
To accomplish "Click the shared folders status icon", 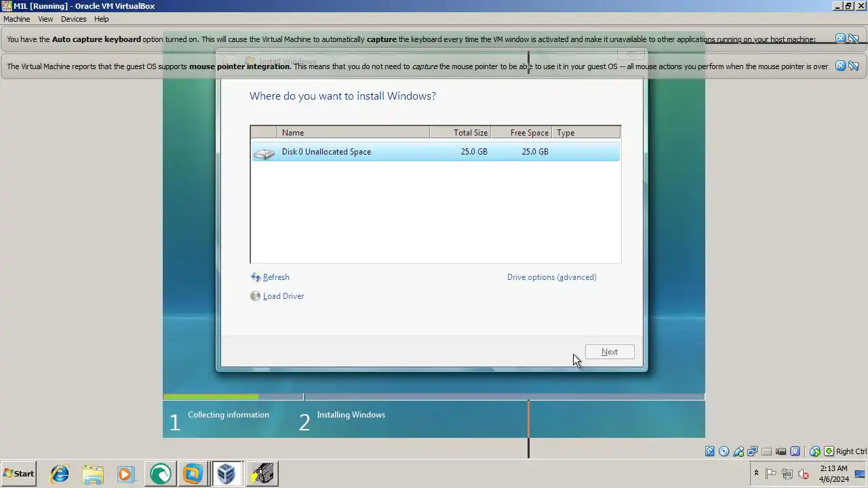I will tap(767, 451).
